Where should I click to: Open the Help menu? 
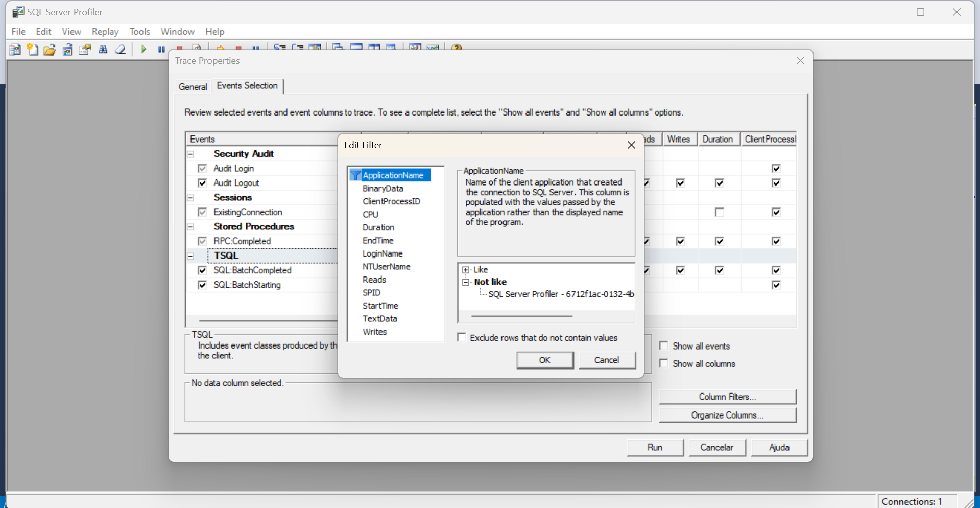pyautogui.click(x=214, y=32)
